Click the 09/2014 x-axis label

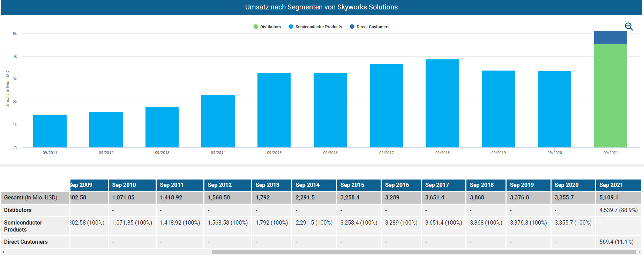coord(218,153)
